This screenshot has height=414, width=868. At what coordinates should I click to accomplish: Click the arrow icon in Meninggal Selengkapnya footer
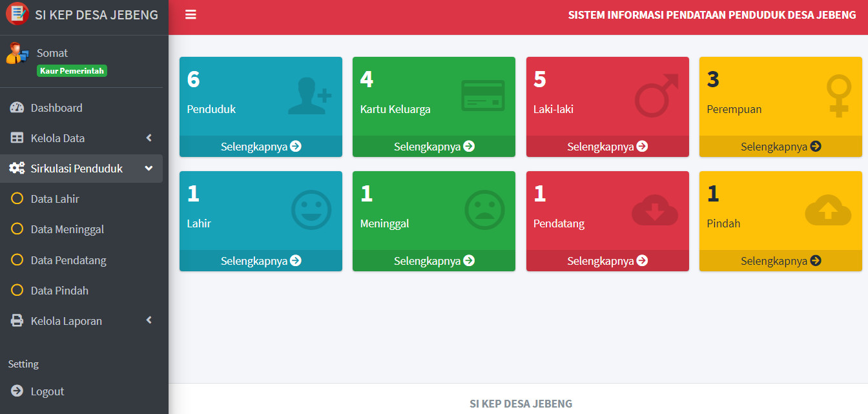click(469, 261)
